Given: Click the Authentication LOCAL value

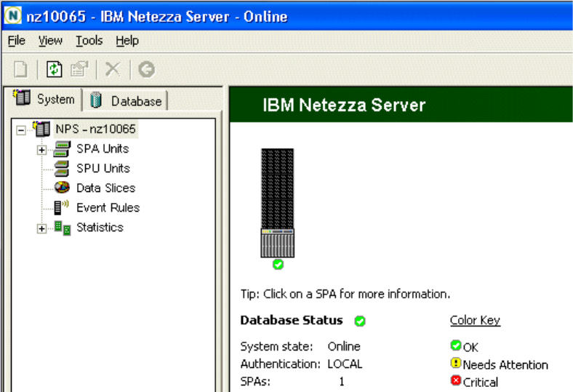Looking at the screenshot, I should point(345,364).
